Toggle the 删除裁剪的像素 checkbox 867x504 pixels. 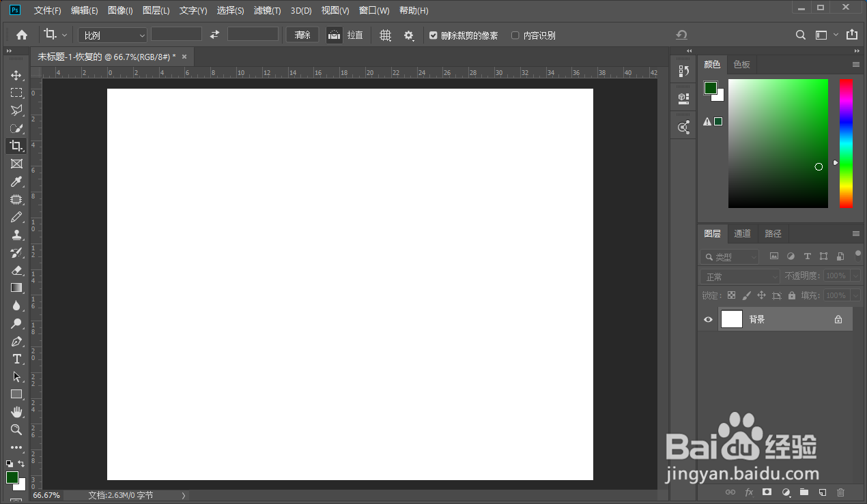(433, 35)
